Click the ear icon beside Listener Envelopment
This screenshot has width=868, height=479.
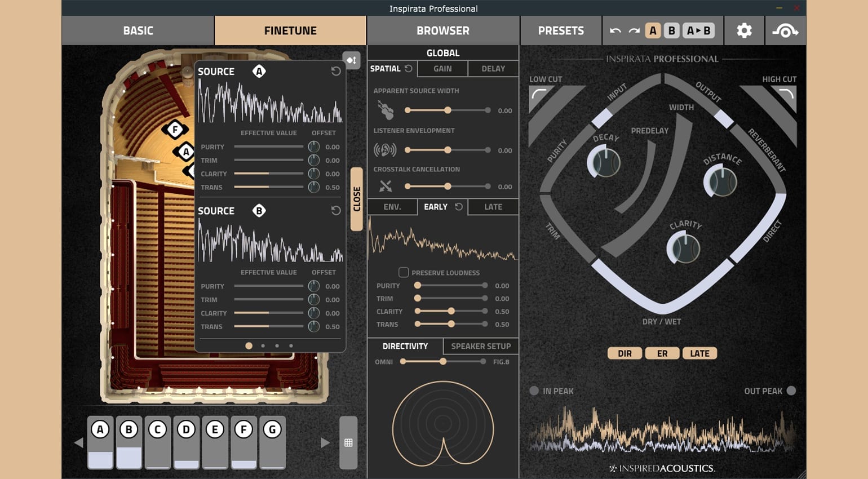(386, 149)
